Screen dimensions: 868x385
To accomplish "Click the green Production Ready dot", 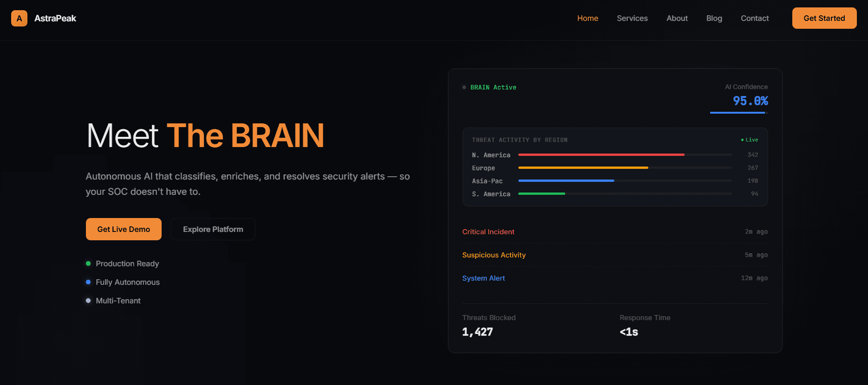I will click(88, 263).
